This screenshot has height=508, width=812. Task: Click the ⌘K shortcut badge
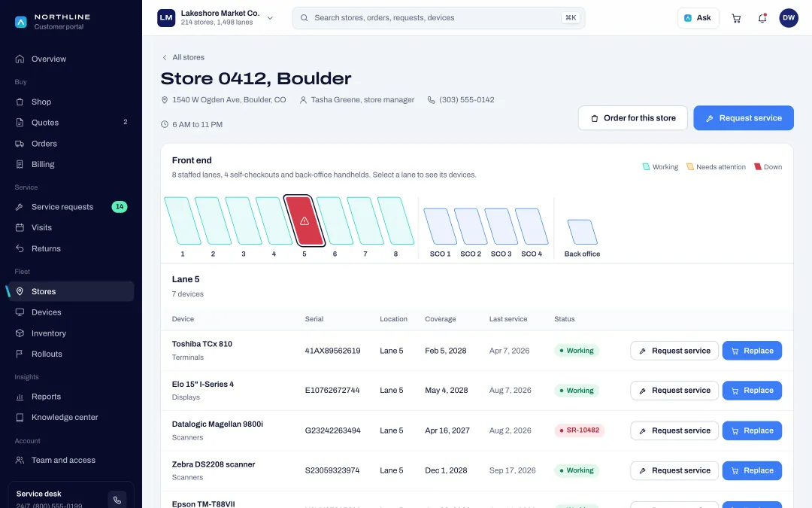pyautogui.click(x=570, y=17)
